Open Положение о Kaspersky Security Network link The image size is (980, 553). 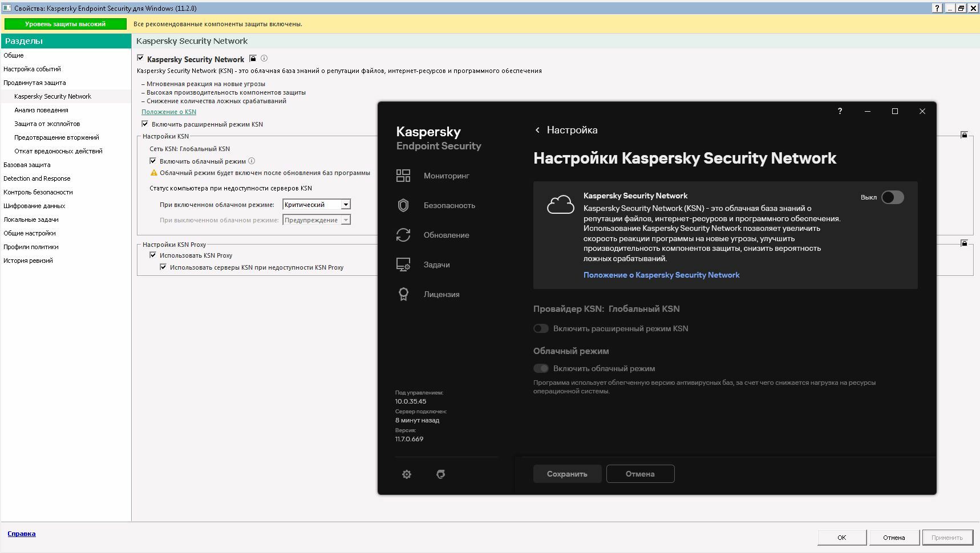[661, 275]
